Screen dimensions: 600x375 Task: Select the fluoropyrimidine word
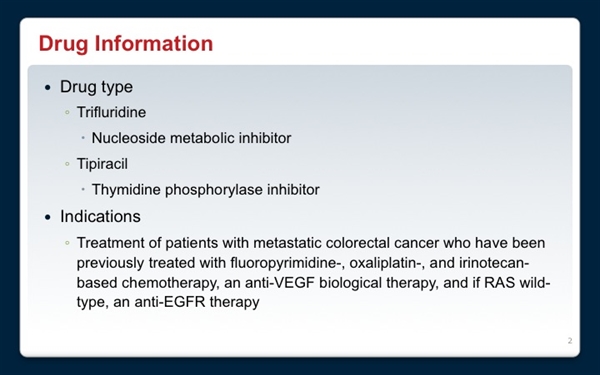click(284, 263)
